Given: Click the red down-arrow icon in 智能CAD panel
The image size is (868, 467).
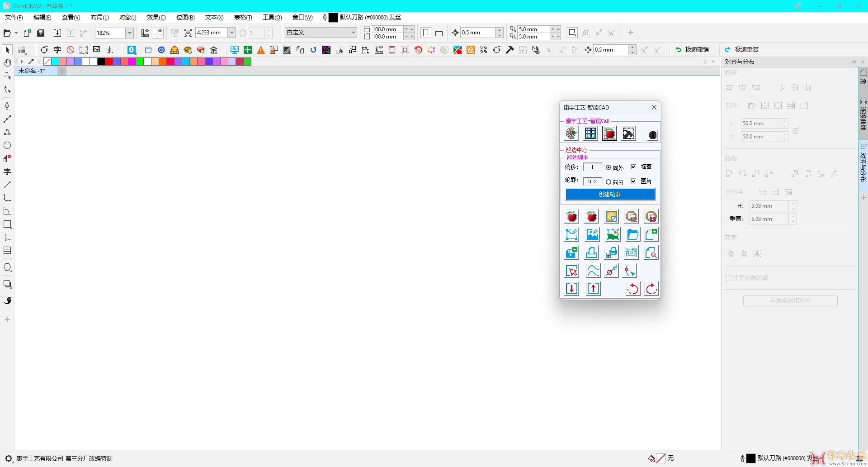Looking at the screenshot, I should (571, 289).
